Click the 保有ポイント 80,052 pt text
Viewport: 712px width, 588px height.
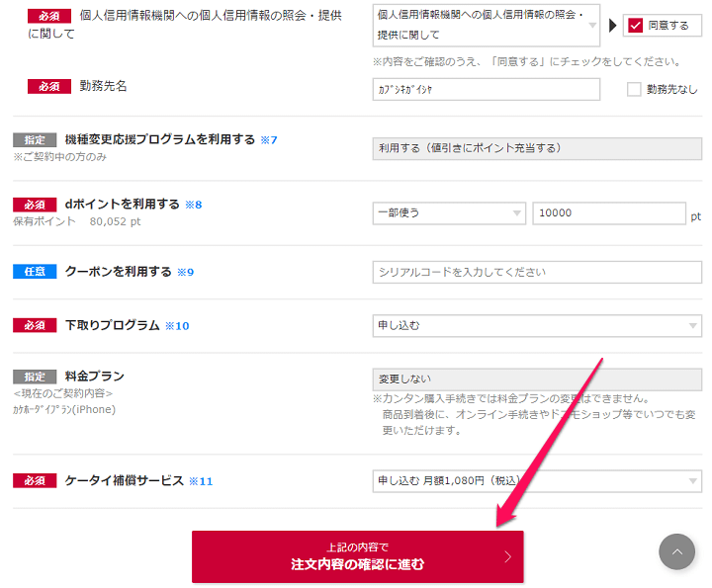click(x=77, y=221)
